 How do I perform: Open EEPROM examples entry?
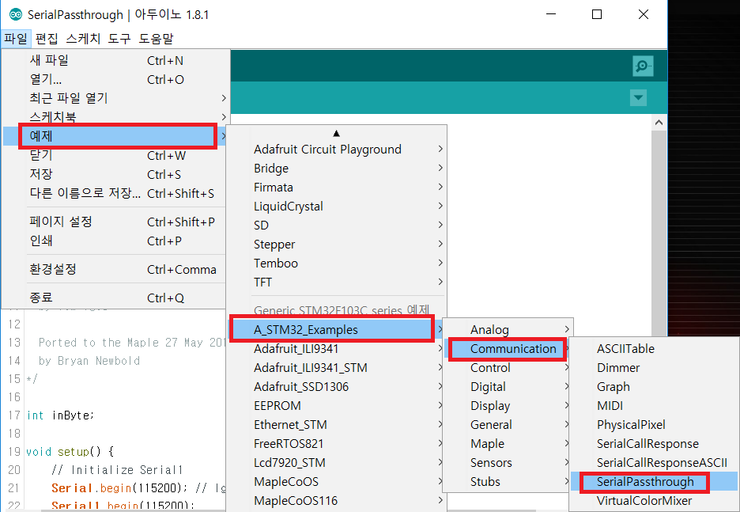[x=336, y=405]
